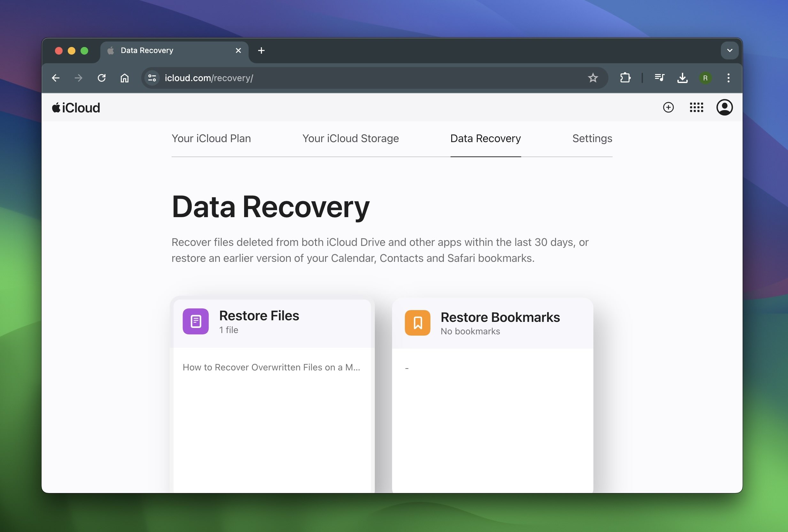The image size is (788, 532).
Task: Go to the browser home page
Action: pos(124,78)
